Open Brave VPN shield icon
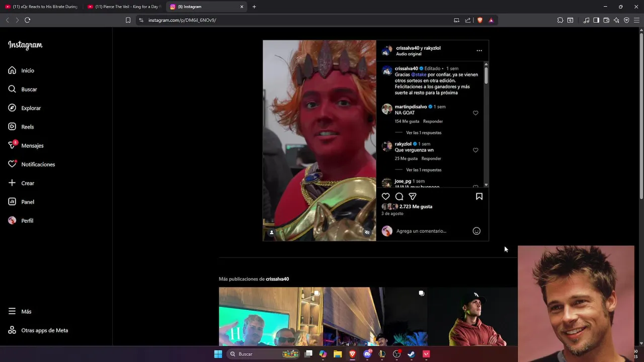The height and width of the screenshot is (362, 644). pyautogui.click(x=626, y=20)
